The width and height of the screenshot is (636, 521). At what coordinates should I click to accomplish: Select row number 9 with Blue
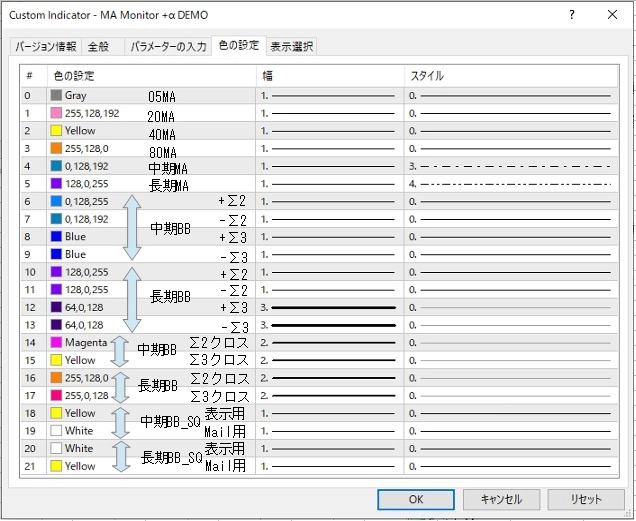27,254
